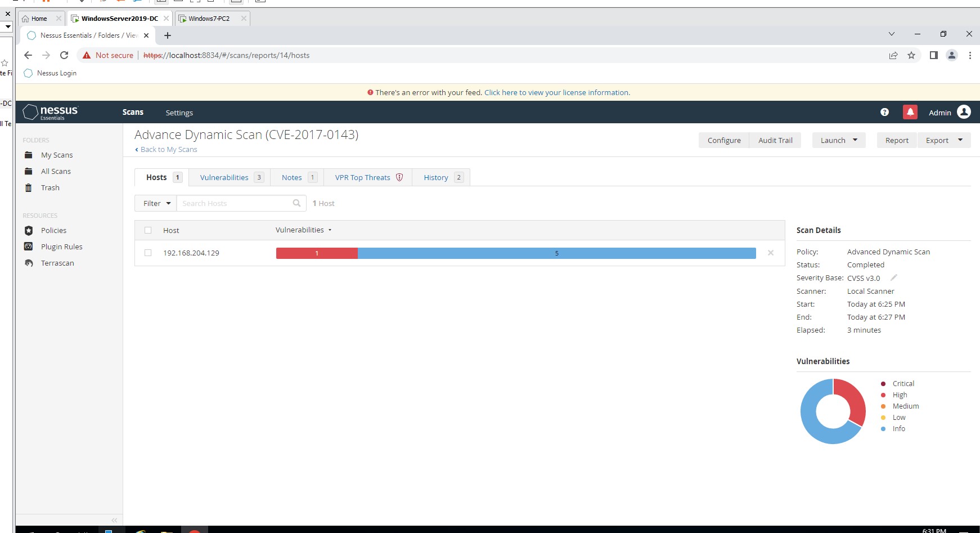980x533 pixels.
Task: Open the Chrome profile icon
Action: [952, 55]
